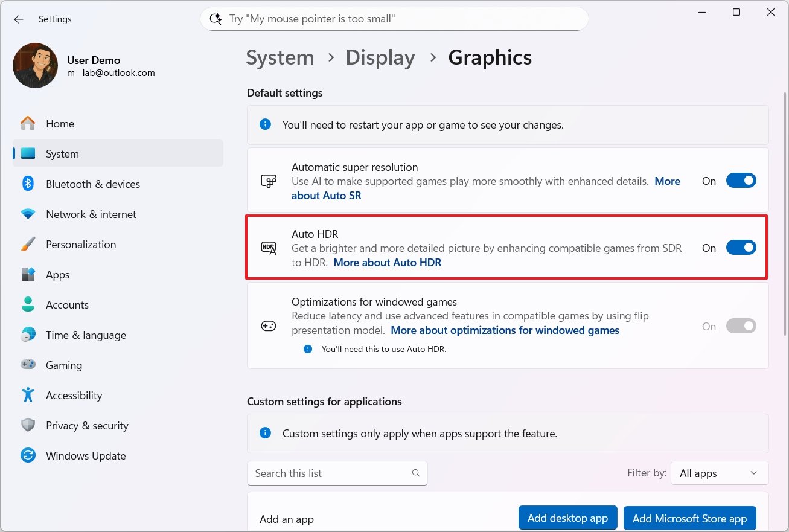Go to Network & internet settings
Viewport: 789px width, 532px height.
tap(118, 214)
